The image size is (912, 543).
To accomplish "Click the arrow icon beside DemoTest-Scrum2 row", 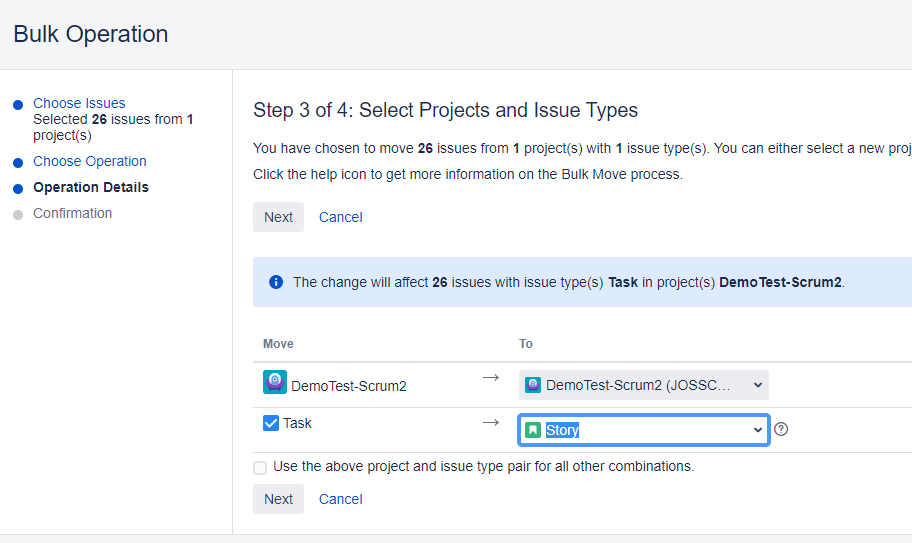I will 490,377.
